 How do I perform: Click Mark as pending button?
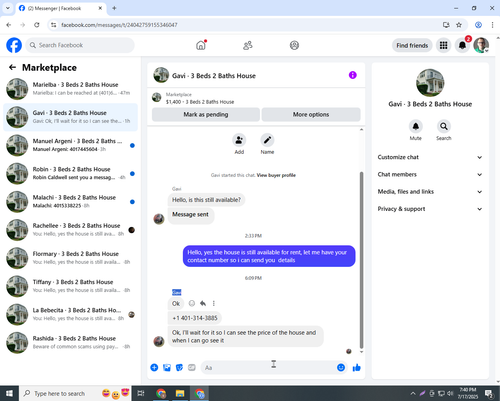pos(206,114)
